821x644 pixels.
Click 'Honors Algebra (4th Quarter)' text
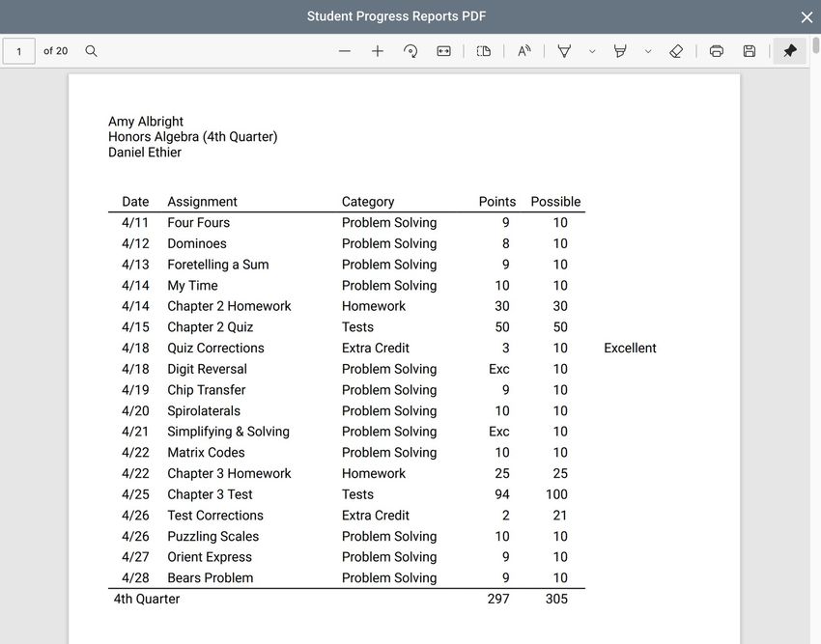click(x=192, y=137)
